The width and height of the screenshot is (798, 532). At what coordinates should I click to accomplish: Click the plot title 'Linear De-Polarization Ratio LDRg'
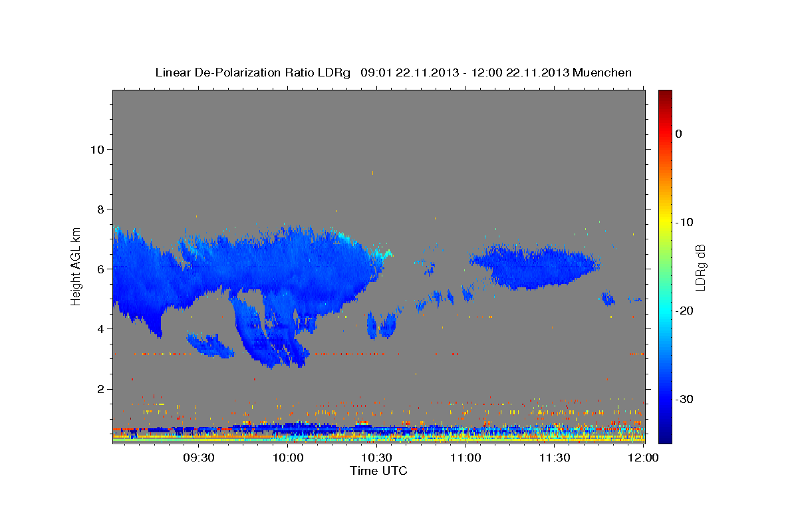253,72
